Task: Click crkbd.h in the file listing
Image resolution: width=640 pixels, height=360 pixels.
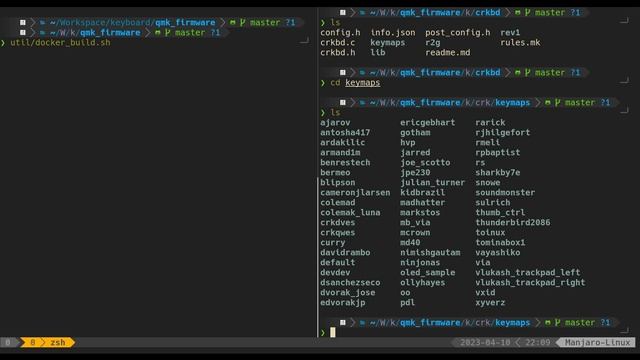Action: pyautogui.click(x=338, y=53)
